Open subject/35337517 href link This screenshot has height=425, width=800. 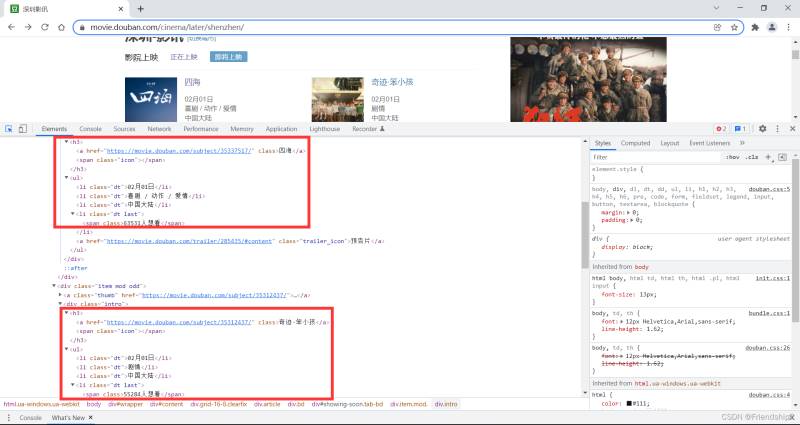click(x=180, y=151)
